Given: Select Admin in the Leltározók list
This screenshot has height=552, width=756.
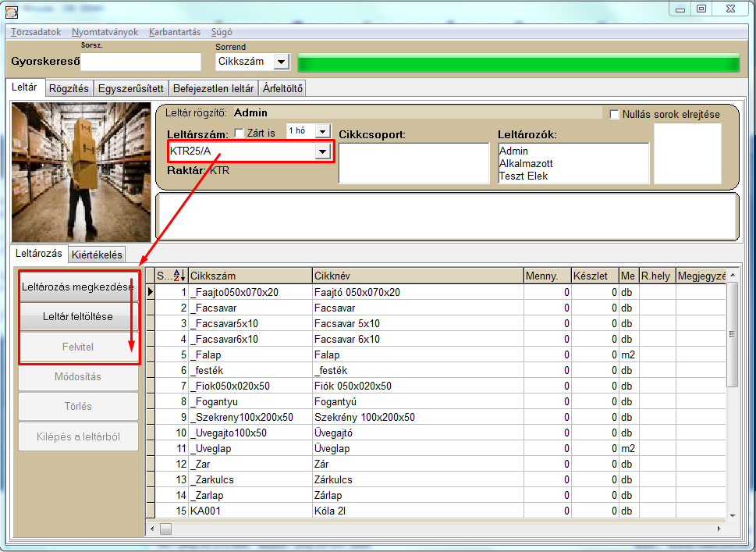Looking at the screenshot, I should point(513,151).
